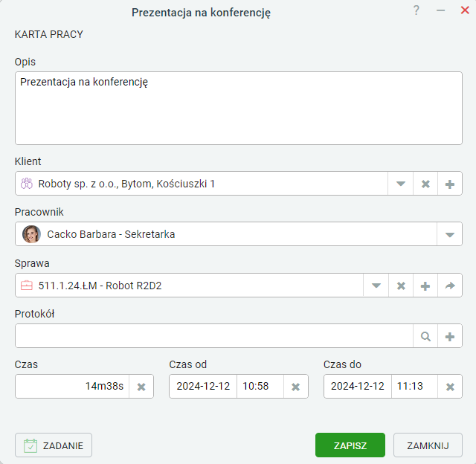476x464 pixels.
Task: Expand the Sprawa dropdown list
Action: (x=376, y=286)
